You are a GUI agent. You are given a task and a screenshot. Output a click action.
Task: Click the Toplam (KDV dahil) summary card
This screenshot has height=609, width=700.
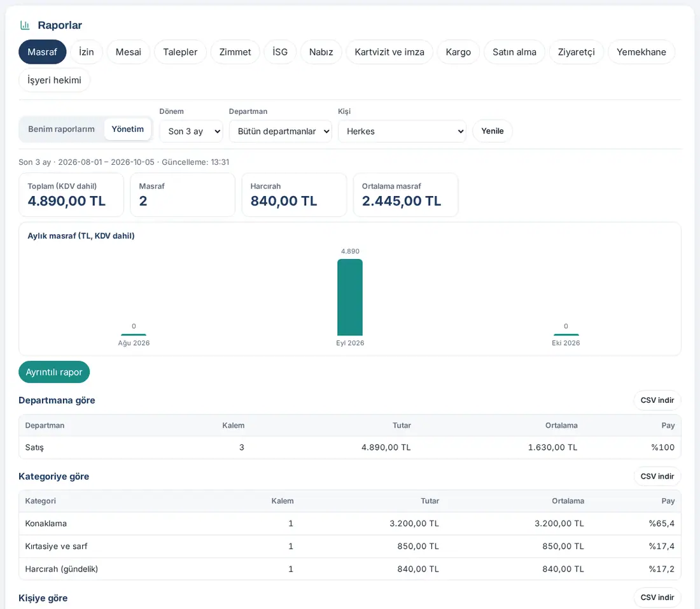point(71,195)
